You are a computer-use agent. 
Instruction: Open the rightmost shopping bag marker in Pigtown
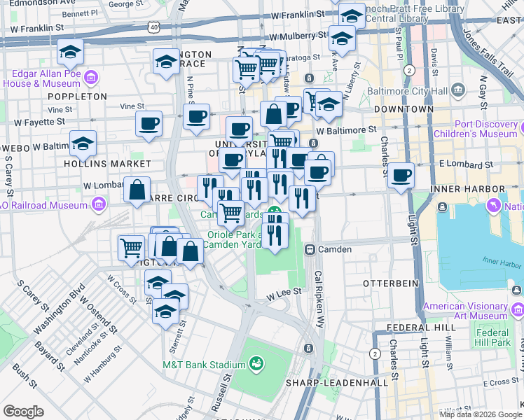(190, 252)
